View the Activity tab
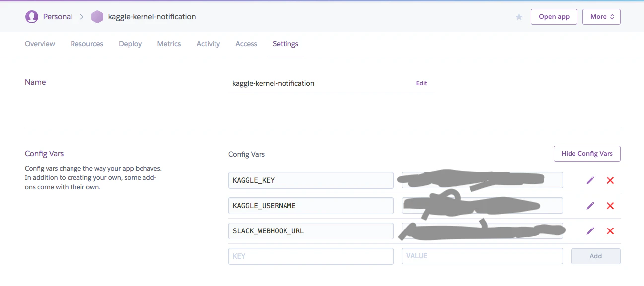Screen dimensions: 644x286 (208, 44)
